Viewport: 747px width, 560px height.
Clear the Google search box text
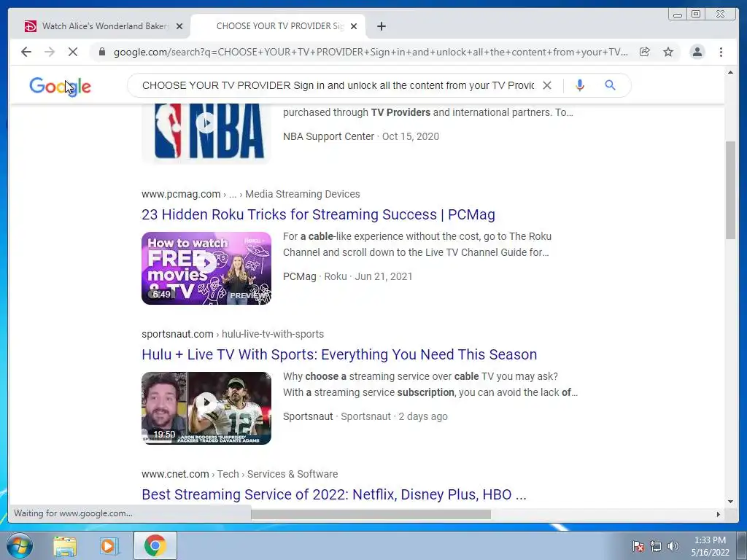click(x=547, y=85)
